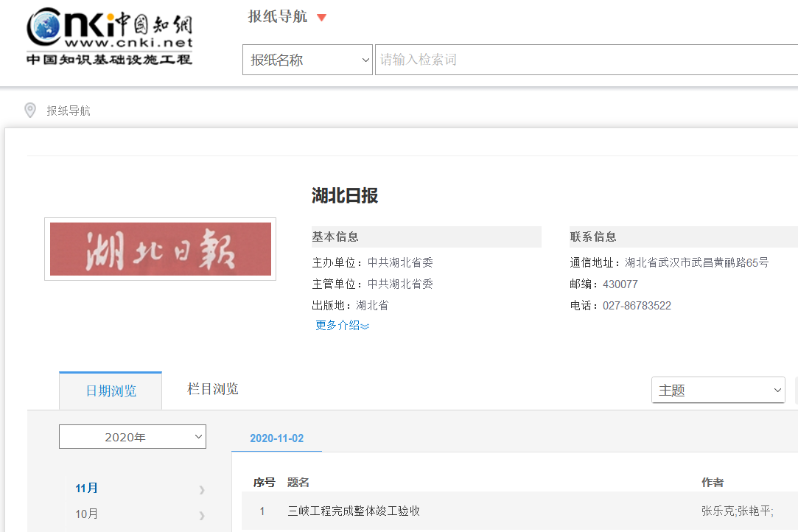Open the 报纸导航 red triangle dropdown
The image size is (798, 532).
pos(321,18)
